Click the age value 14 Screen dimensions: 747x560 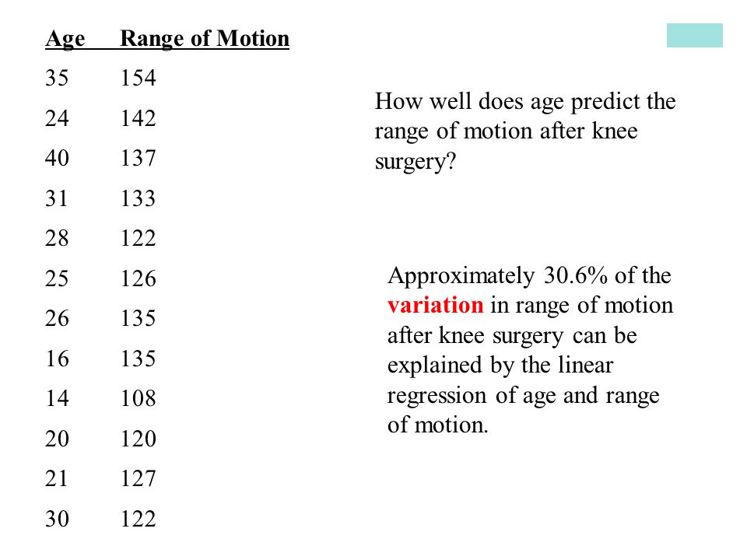(57, 398)
